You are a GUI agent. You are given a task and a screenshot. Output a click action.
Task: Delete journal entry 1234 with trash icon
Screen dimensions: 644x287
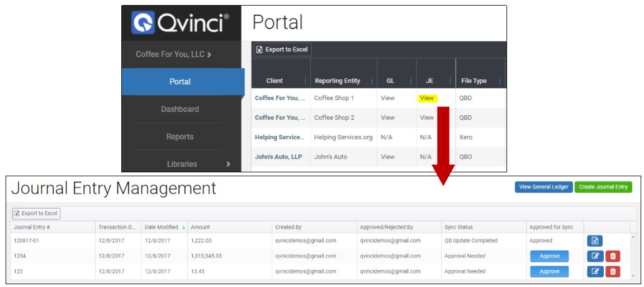click(x=613, y=256)
